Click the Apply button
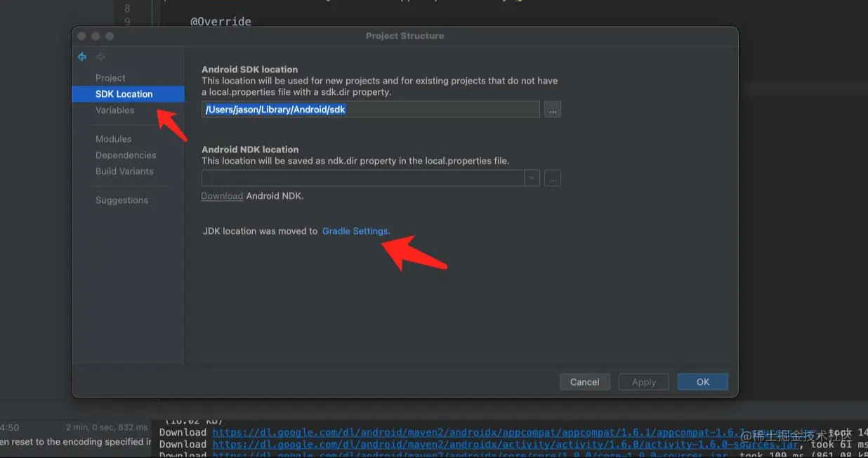Screen dimensions: 868x458 pyautogui.click(x=643, y=381)
